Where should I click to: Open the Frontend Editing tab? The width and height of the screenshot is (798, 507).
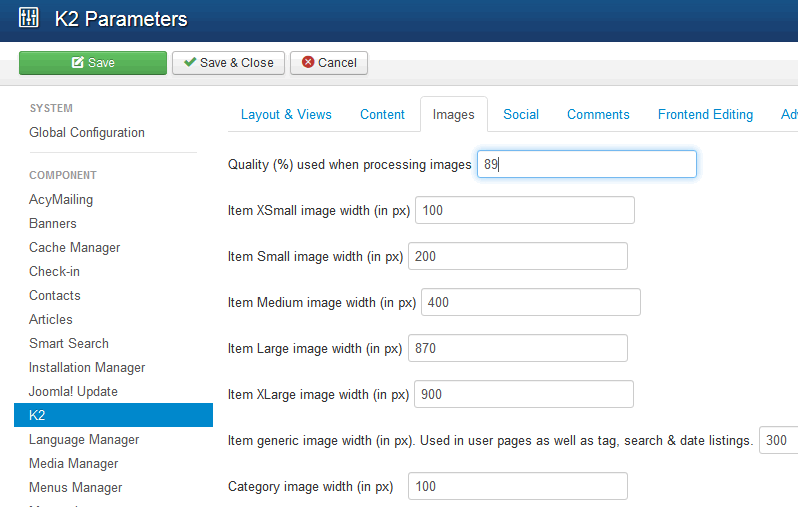click(x=705, y=115)
